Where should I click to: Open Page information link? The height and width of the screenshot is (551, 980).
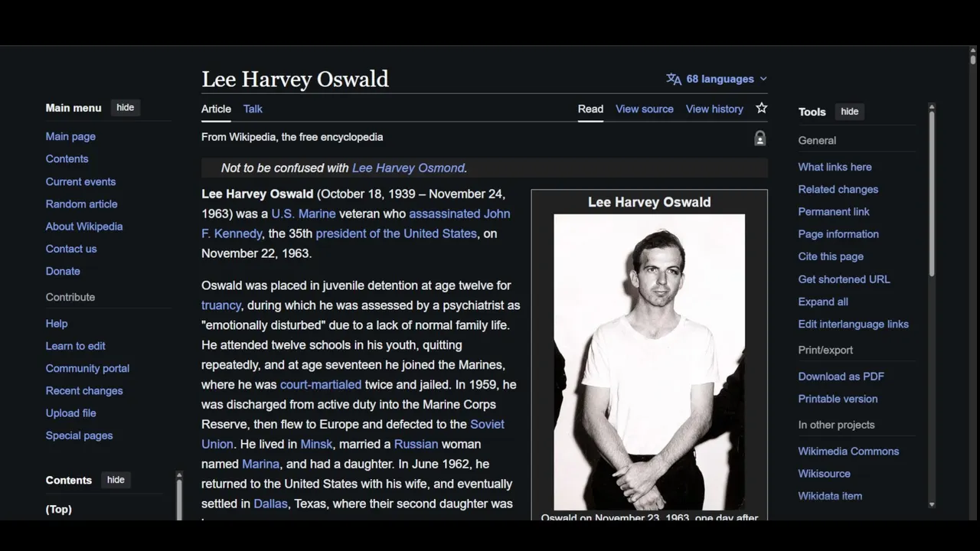coord(838,234)
